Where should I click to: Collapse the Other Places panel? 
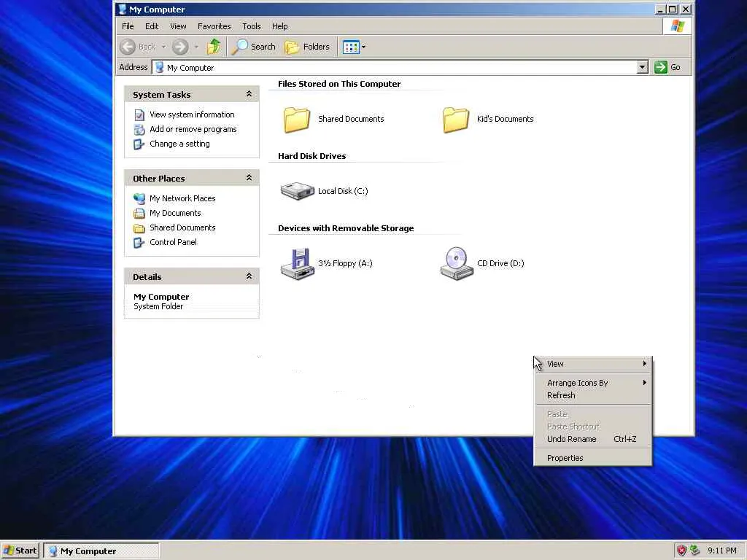(249, 178)
